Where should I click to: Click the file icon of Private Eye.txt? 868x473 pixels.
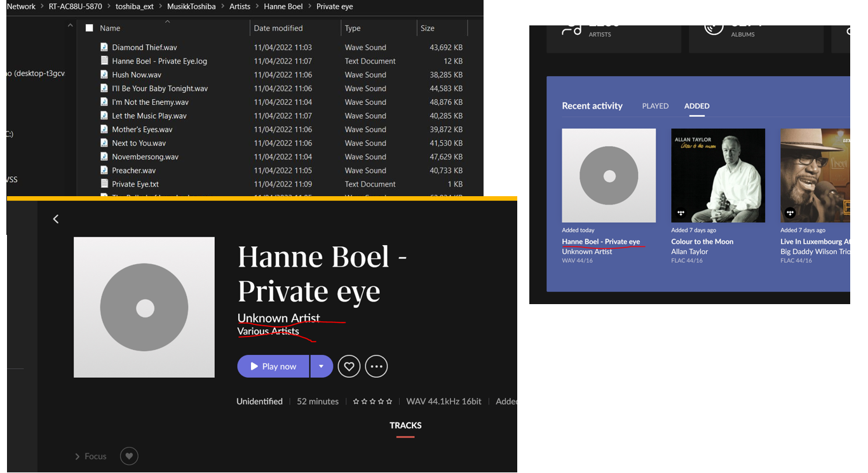(x=104, y=183)
